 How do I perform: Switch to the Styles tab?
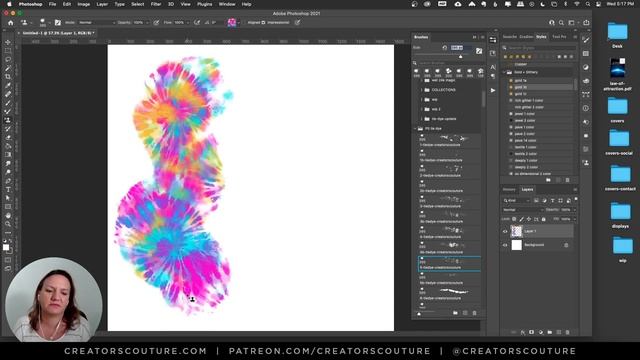pos(541,37)
